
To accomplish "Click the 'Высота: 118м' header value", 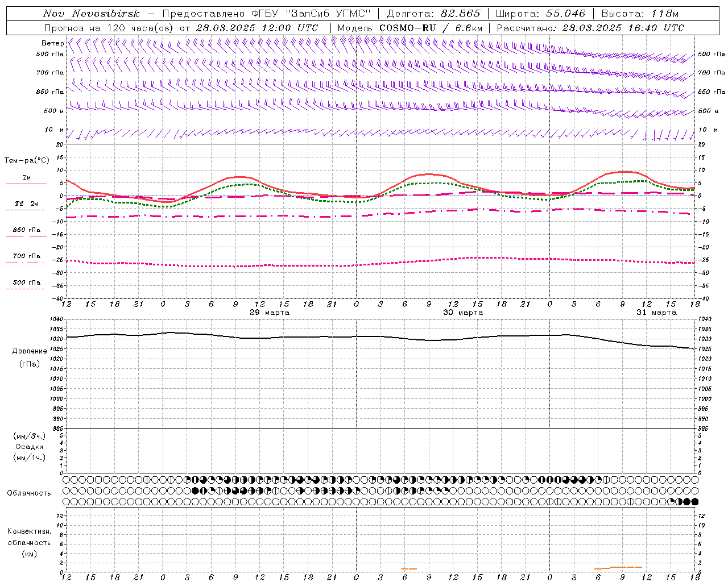I will tap(640, 14).
